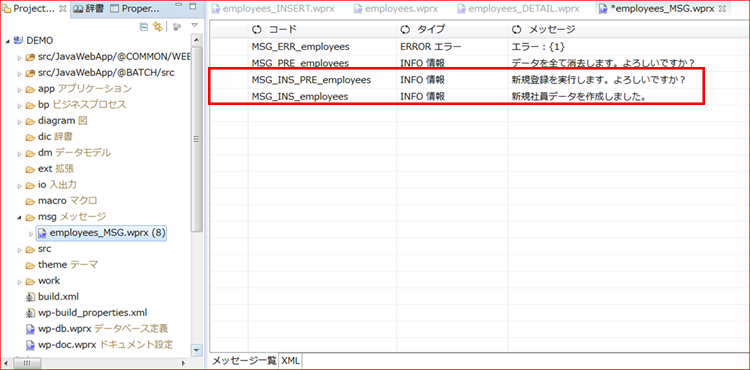Click the app folder icon
750x370 pixels.
click(30, 89)
